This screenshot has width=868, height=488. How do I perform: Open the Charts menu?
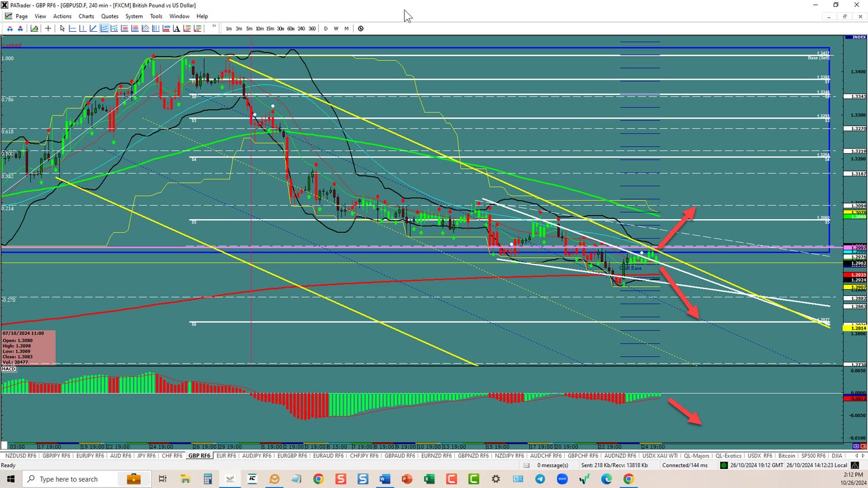tap(86, 16)
